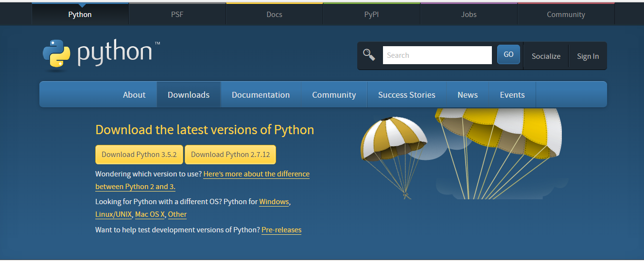
Task: Open the PSF tab in top bar
Action: pyautogui.click(x=177, y=15)
